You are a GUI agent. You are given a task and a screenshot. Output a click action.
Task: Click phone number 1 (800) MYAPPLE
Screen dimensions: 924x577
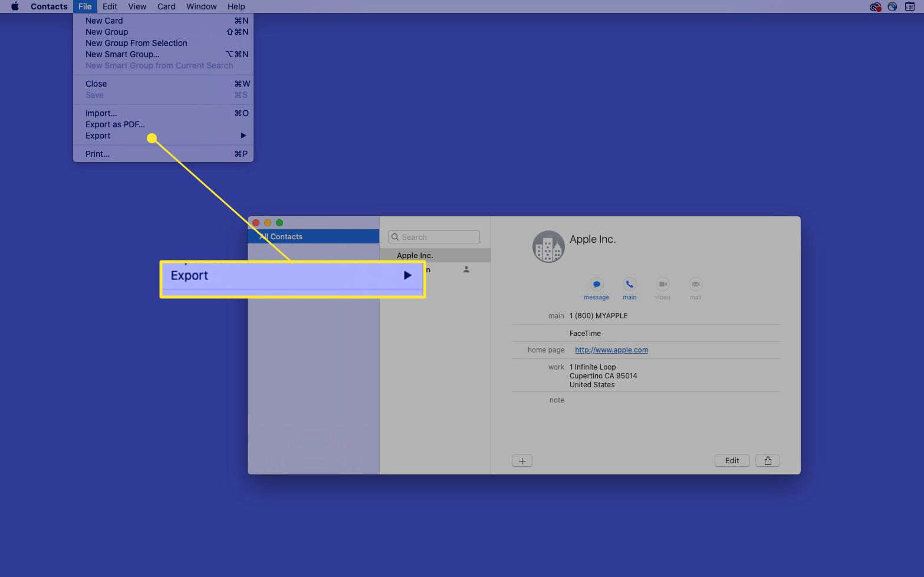click(x=599, y=316)
